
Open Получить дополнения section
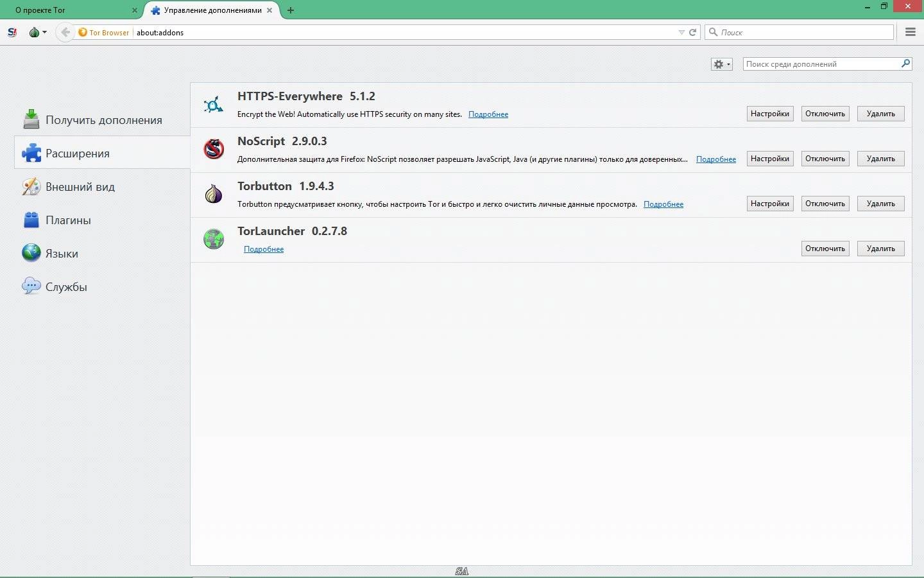pos(102,120)
